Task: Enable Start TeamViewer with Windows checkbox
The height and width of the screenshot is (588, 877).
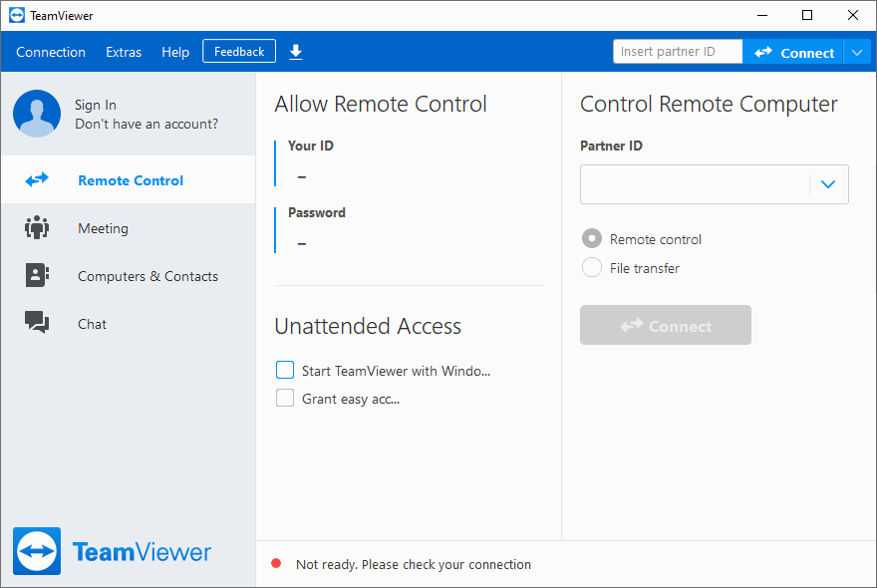Action: pos(285,370)
